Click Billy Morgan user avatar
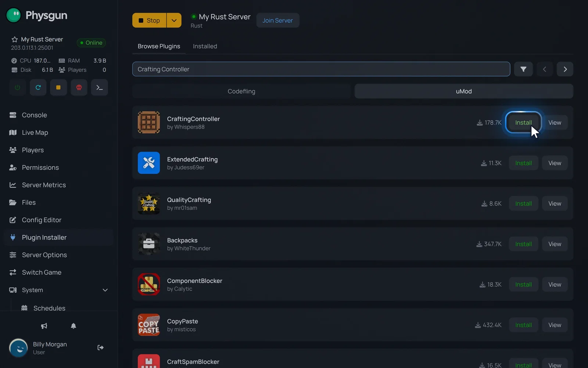Image resolution: width=588 pixels, height=368 pixels. coord(18,348)
